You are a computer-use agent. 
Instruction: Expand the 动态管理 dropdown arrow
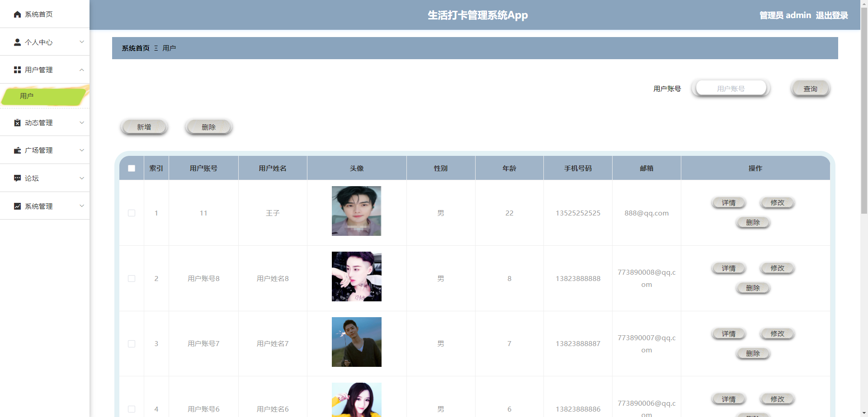pyautogui.click(x=82, y=122)
